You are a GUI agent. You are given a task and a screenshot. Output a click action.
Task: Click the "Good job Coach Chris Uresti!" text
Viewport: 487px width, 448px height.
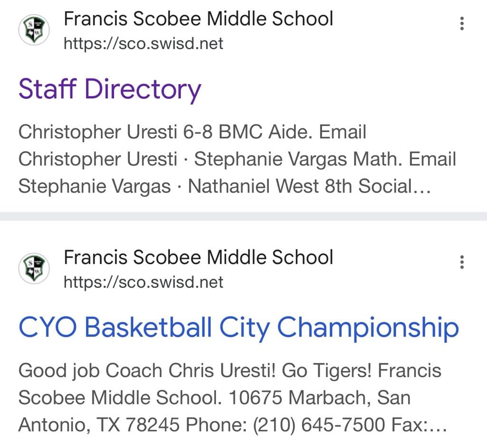pos(147,371)
